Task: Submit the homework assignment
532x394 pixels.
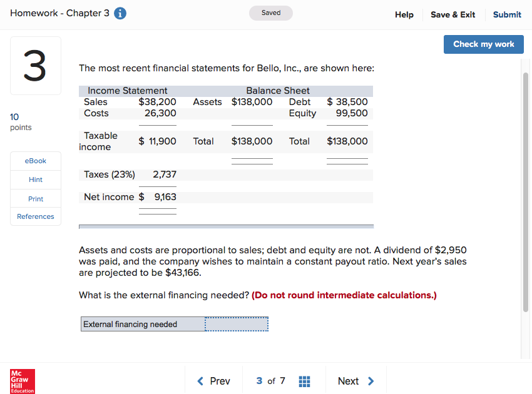Action: click(507, 14)
